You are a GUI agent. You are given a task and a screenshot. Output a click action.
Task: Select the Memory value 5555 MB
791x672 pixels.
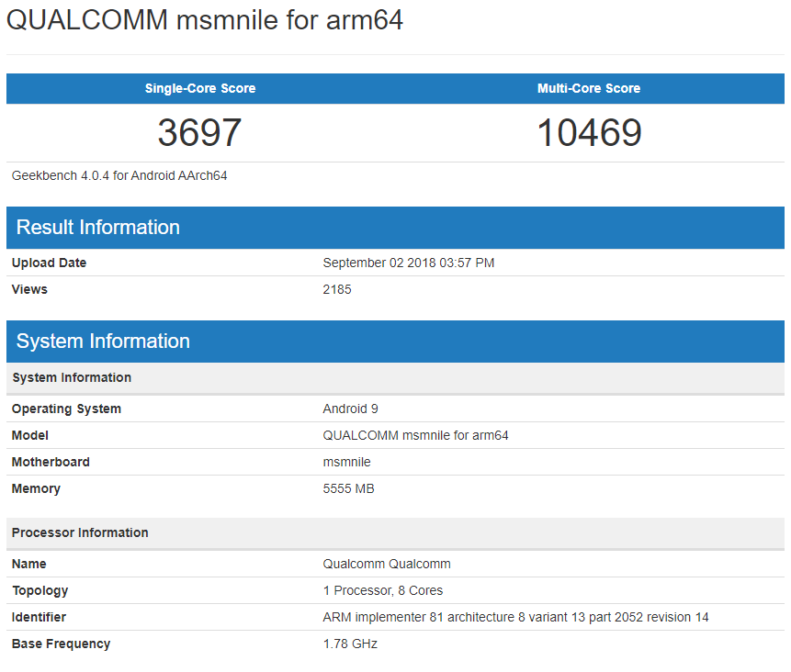347,488
